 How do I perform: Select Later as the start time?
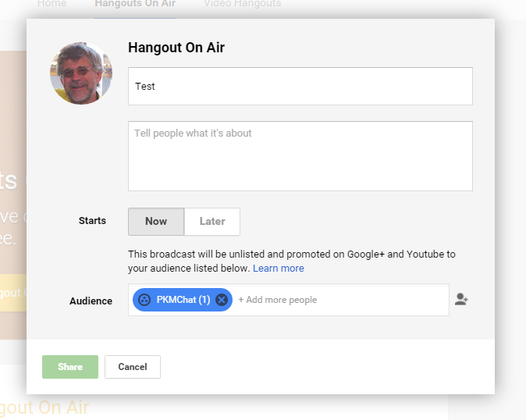[x=212, y=222]
